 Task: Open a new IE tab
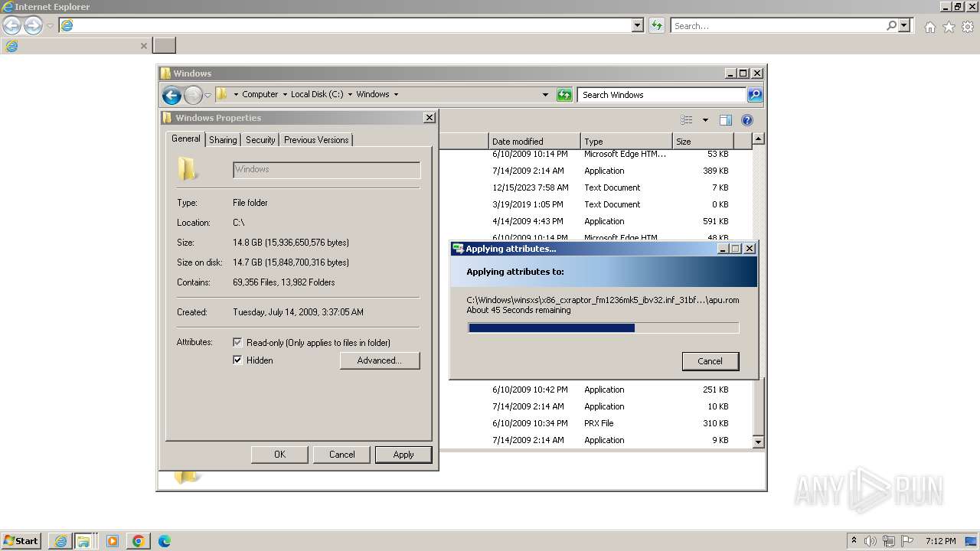click(164, 46)
